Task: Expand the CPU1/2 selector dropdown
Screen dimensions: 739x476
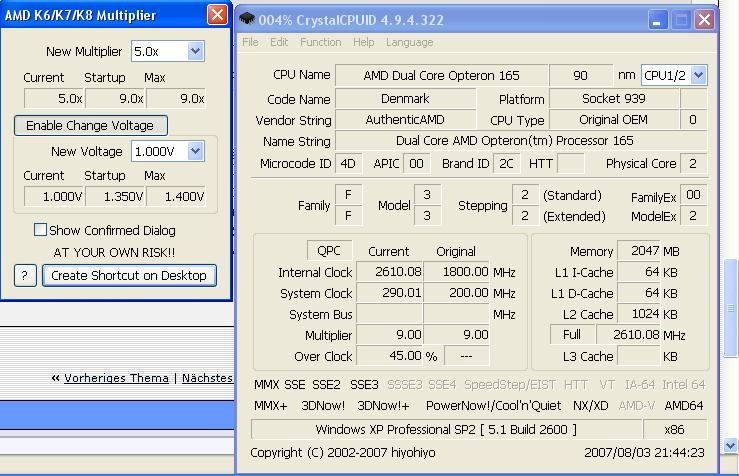Action: [698, 75]
